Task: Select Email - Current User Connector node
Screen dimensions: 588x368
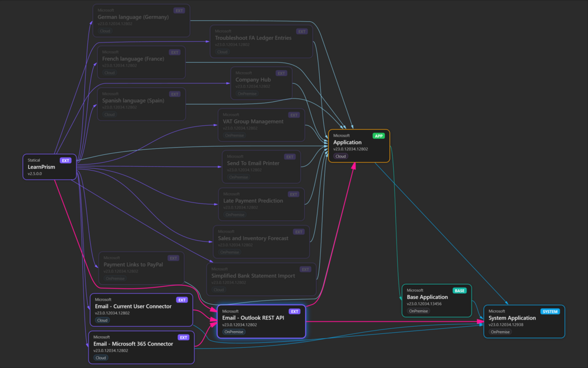Action: click(141, 310)
